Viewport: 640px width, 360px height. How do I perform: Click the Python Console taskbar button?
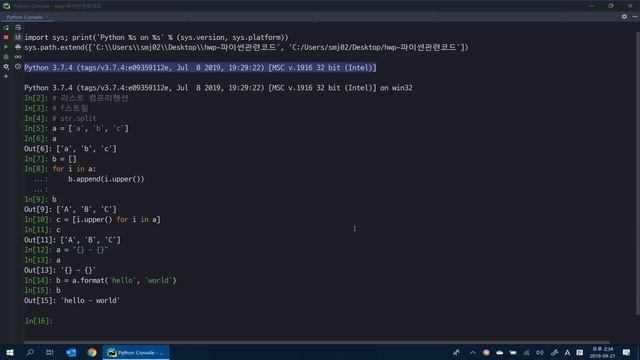click(x=136, y=352)
